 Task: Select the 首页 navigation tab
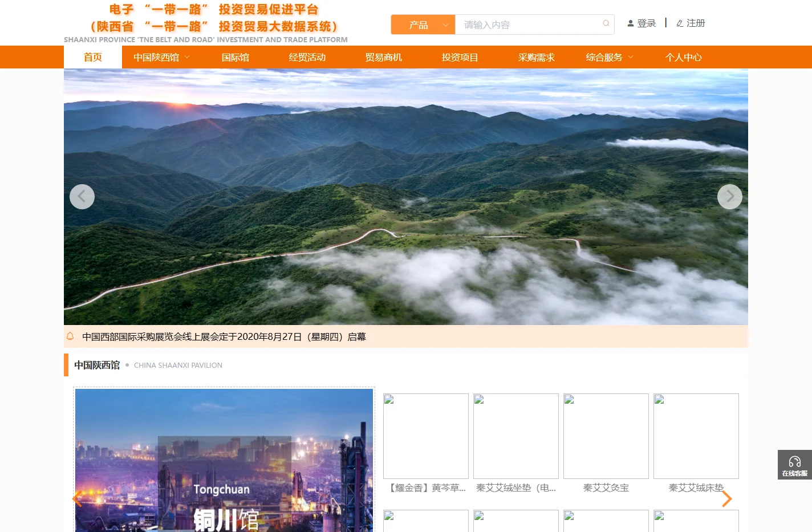(x=93, y=57)
